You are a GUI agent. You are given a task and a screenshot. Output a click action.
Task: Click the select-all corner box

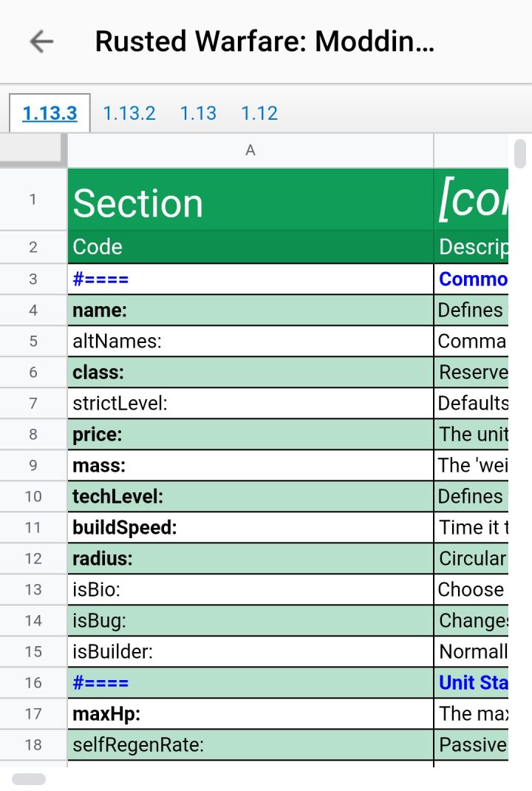[33, 150]
